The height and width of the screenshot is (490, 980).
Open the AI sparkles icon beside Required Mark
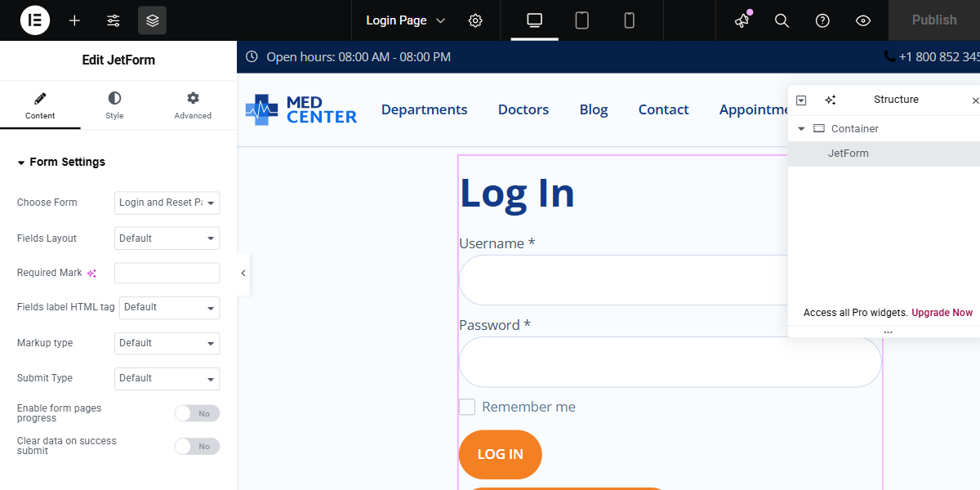[91, 273]
